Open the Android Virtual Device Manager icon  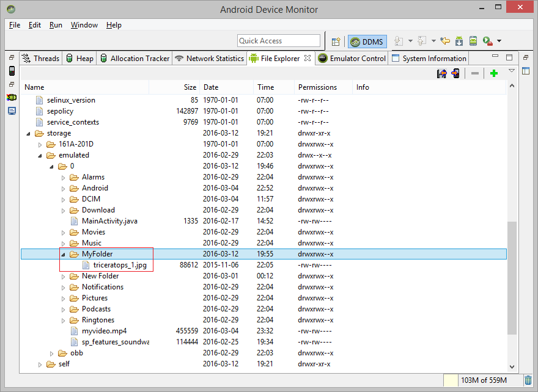(x=473, y=41)
